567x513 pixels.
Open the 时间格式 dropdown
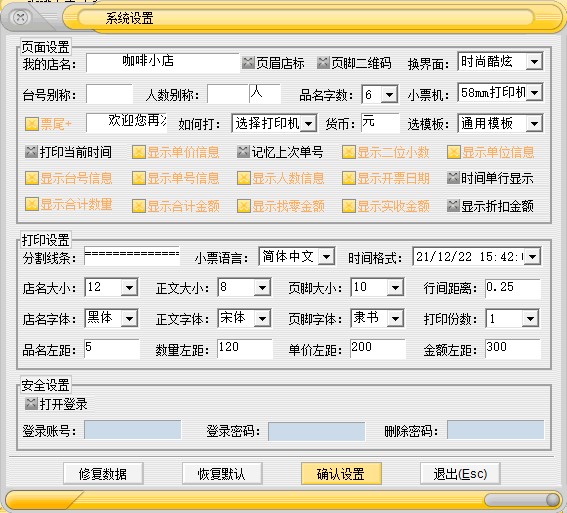tap(532, 257)
